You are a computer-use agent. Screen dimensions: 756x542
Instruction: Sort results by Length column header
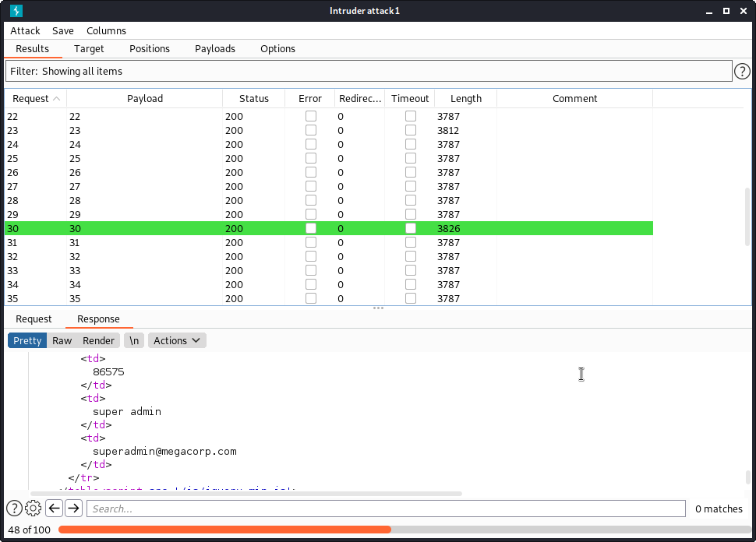tap(466, 99)
